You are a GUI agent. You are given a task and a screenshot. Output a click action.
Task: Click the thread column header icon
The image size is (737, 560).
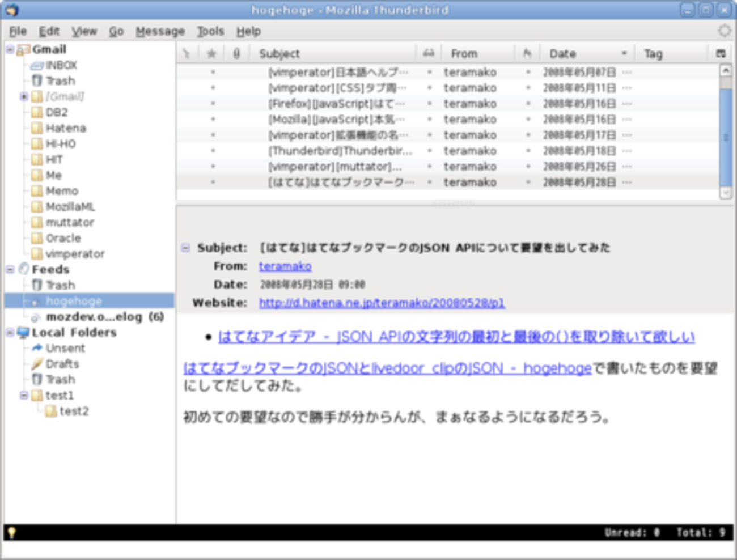186,54
